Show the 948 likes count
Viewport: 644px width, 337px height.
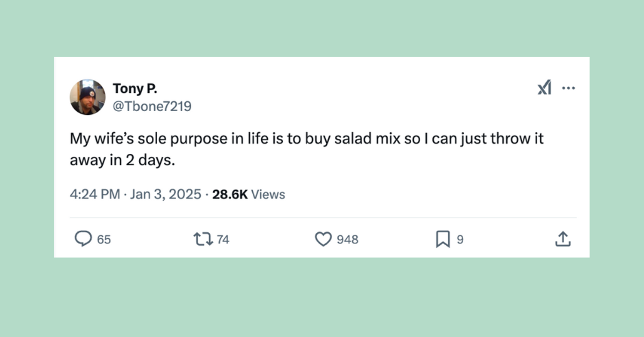[x=348, y=239]
